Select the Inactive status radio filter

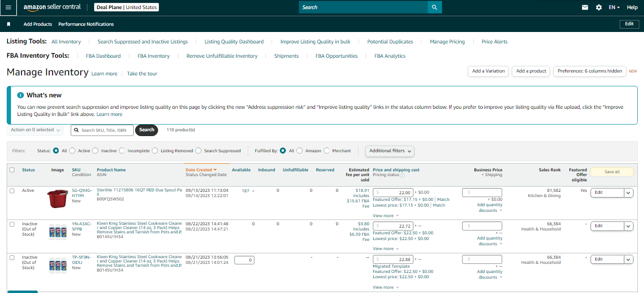(x=95, y=151)
